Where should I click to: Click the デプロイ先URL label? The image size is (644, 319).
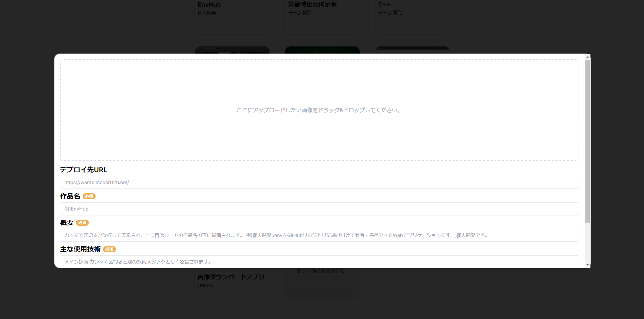(83, 170)
